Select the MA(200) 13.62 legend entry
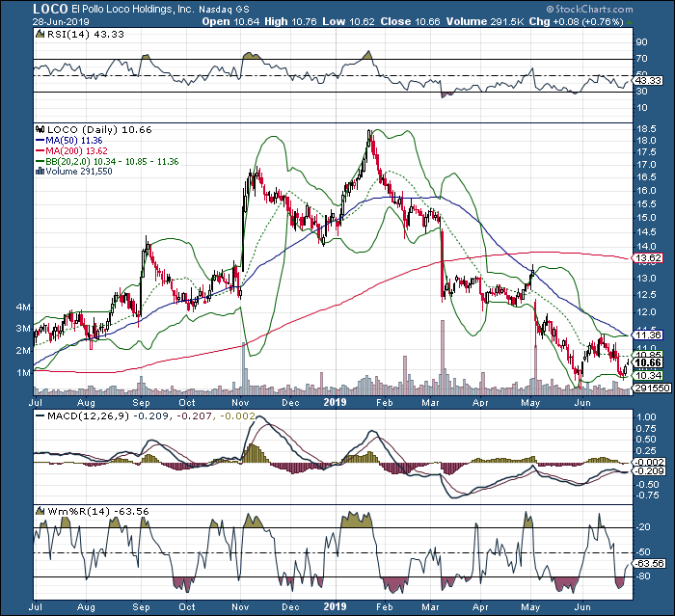The width and height of the screenshot is (675, 616). [x=72, y=150]
